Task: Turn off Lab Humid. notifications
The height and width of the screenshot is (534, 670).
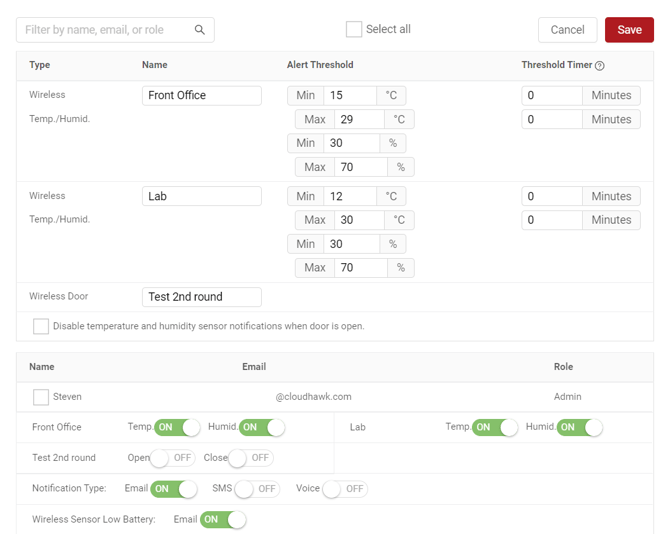Action: tap(580, 427)
